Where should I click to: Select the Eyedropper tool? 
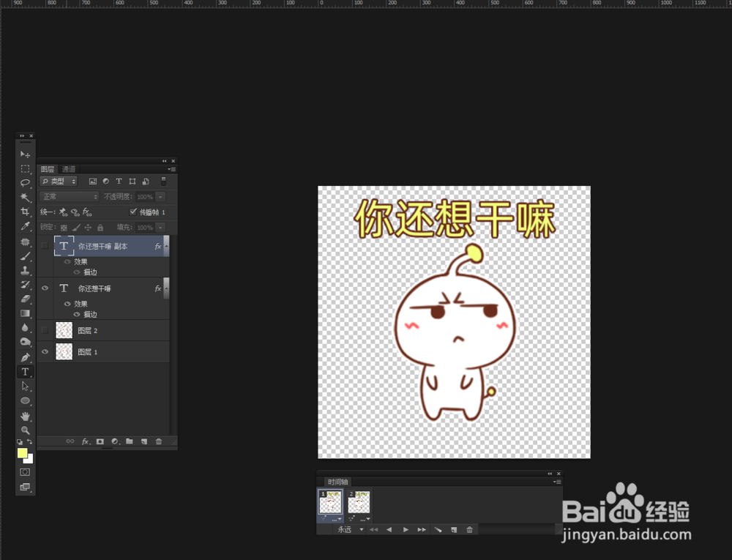(x=25, y=226)
